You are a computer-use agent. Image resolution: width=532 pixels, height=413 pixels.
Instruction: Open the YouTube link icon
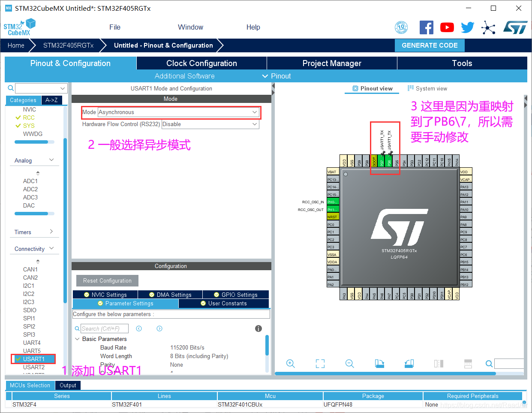(447, 27)
